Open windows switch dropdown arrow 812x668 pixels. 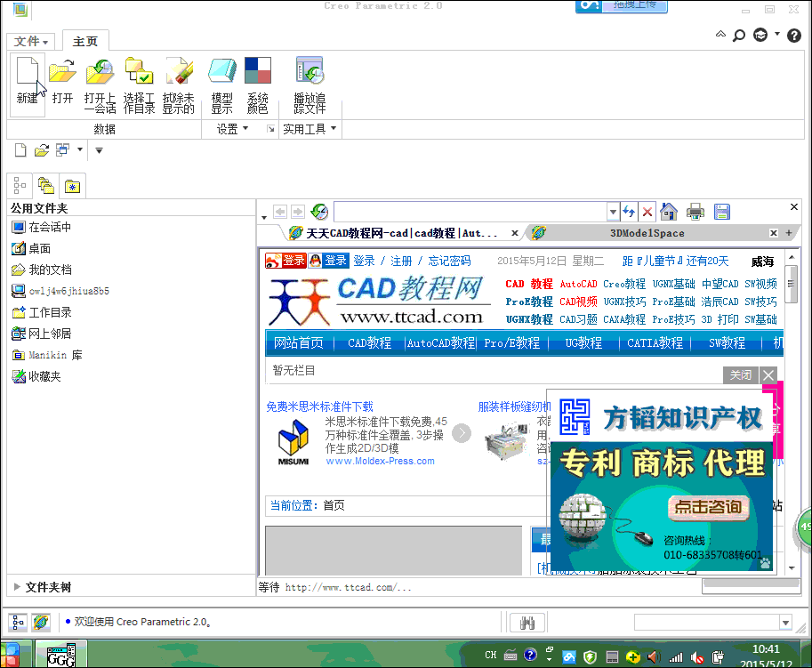pyautogui.click(x=80, y=149)
